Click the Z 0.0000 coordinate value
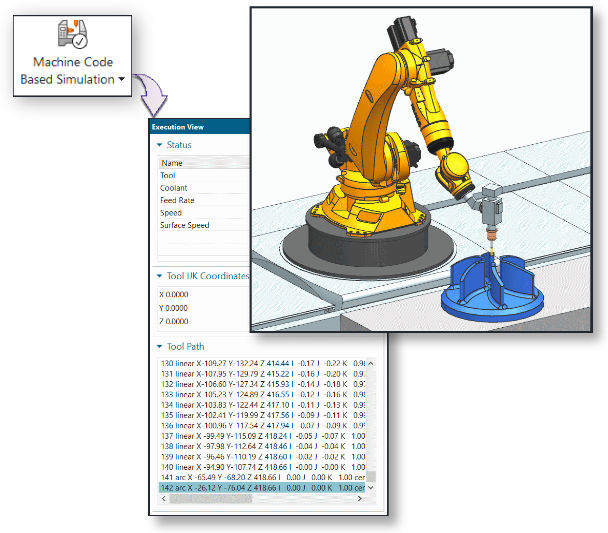Viewport: 608px width, 533px height. point(174,322)
